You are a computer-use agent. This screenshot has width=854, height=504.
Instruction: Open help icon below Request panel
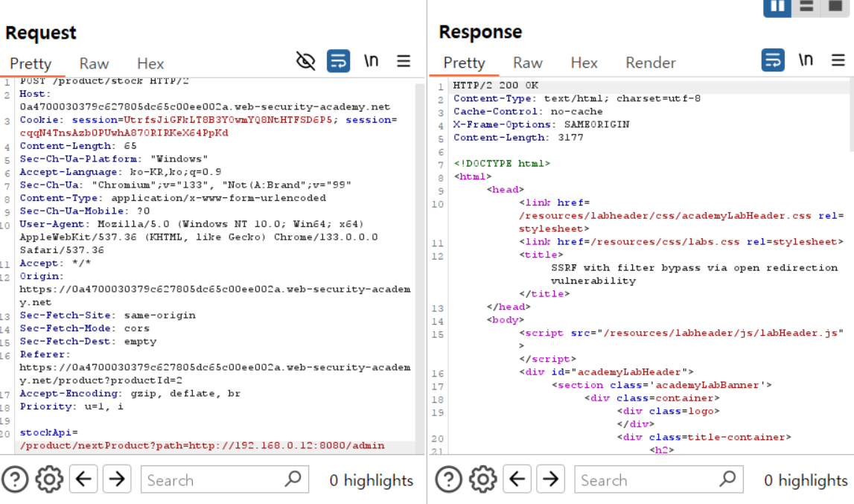pyautogui.click(x=15, y=480)
